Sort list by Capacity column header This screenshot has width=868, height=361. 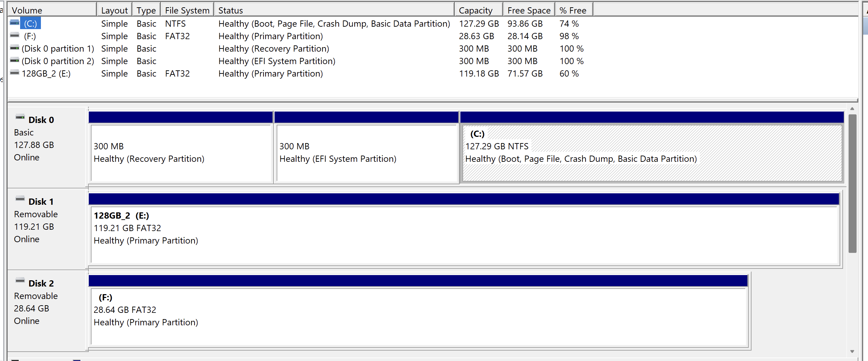click(478, 10)
